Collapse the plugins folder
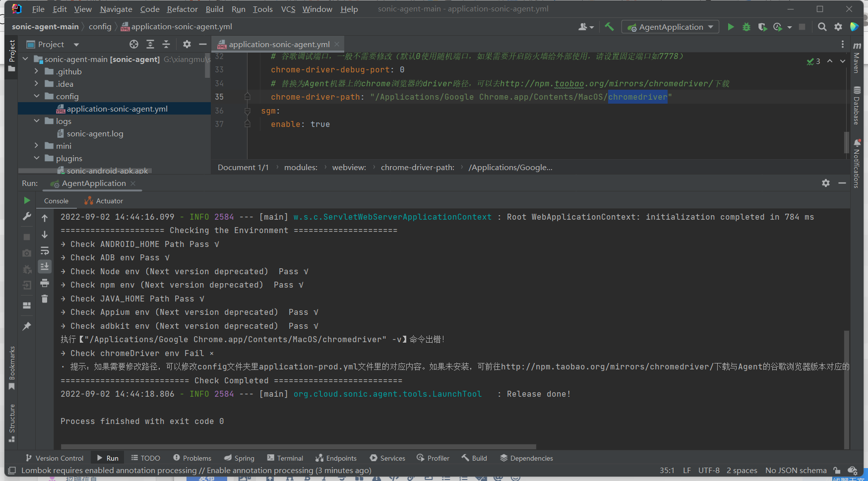The width and height of the screenshot is (868, 481). click(x=36, y=158)
